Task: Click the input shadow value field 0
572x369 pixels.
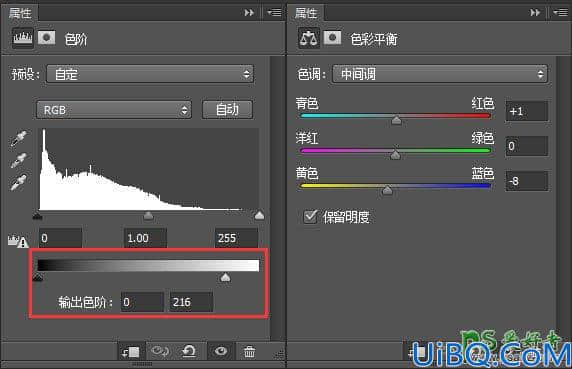Action: click(60, 238)
